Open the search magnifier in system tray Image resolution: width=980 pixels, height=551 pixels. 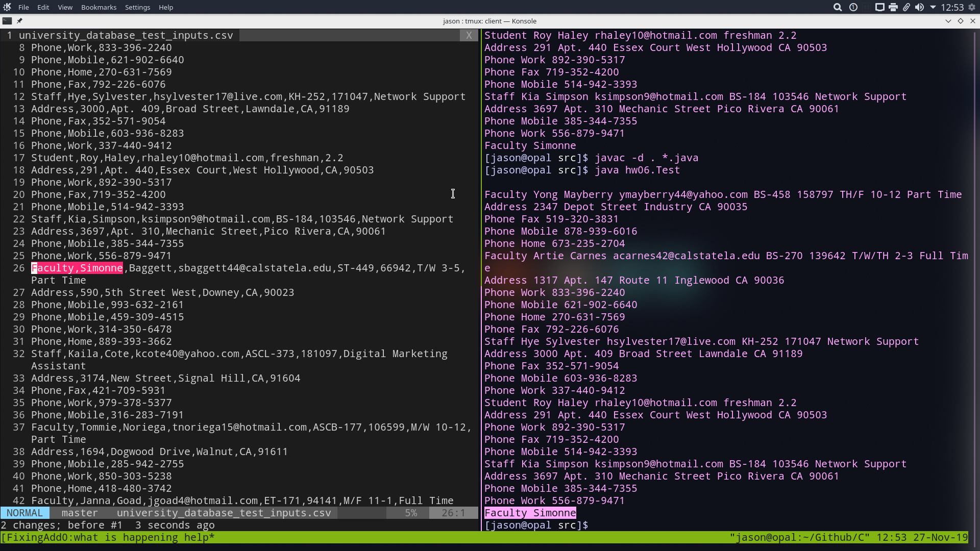[x=838, y=7]
